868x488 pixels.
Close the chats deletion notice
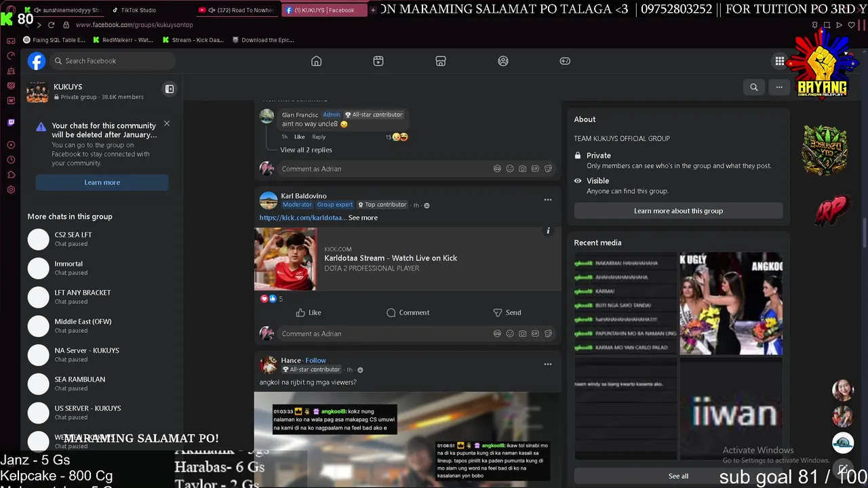tap(167, 123)
